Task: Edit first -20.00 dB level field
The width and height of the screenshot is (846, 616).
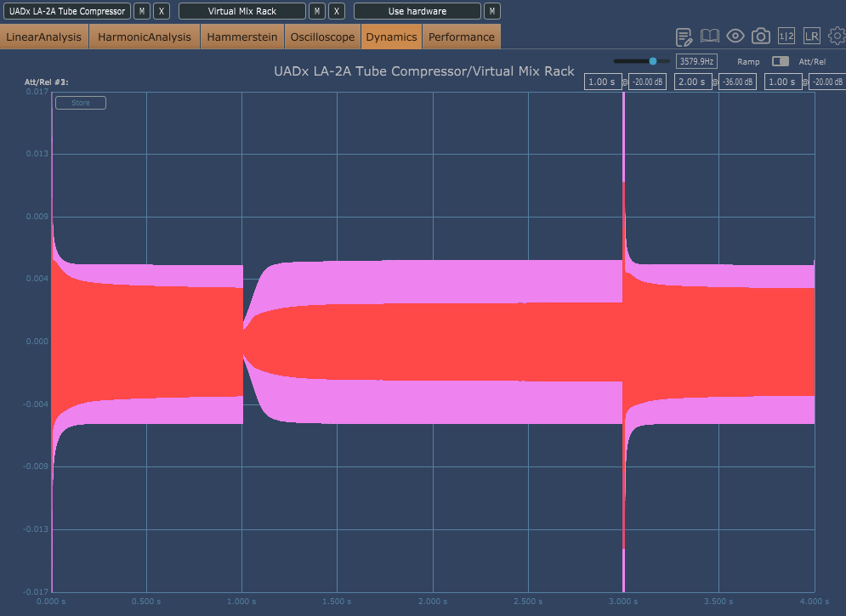Action: pyautogui.click(x=647, y=82)
